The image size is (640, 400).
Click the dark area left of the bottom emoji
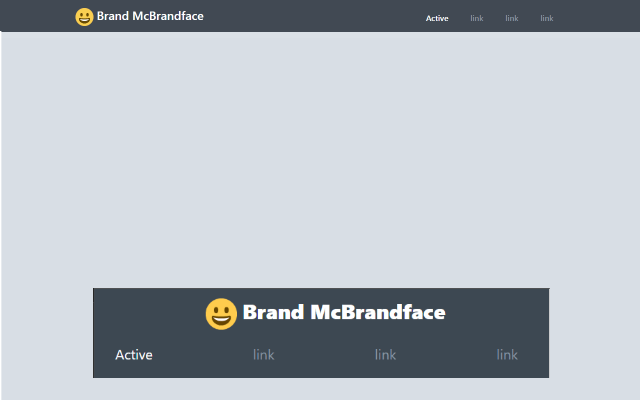click(149, 313)
